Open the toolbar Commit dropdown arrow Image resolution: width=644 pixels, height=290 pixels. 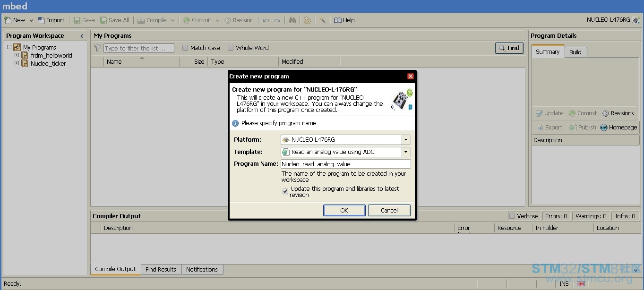coord(217,20)
